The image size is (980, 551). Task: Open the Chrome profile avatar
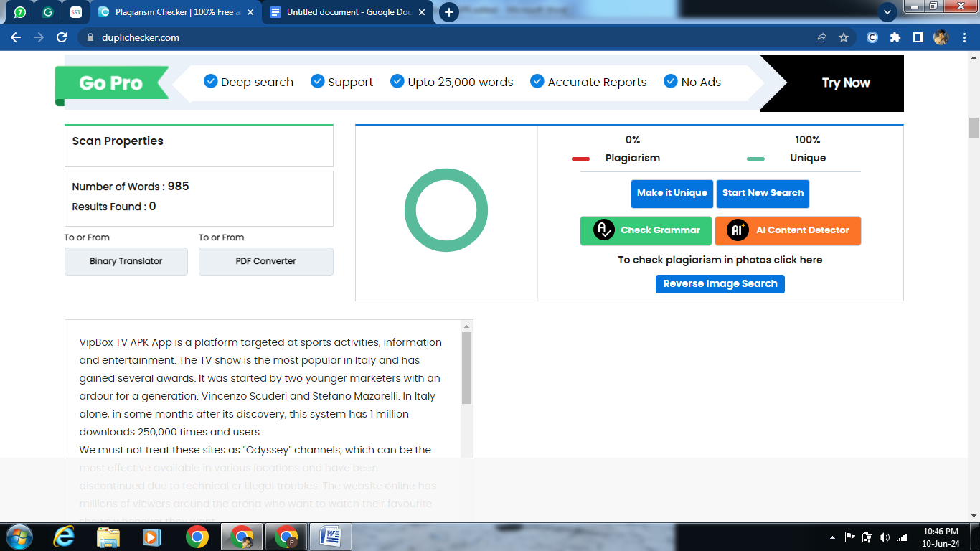click(x=941, y=37)
